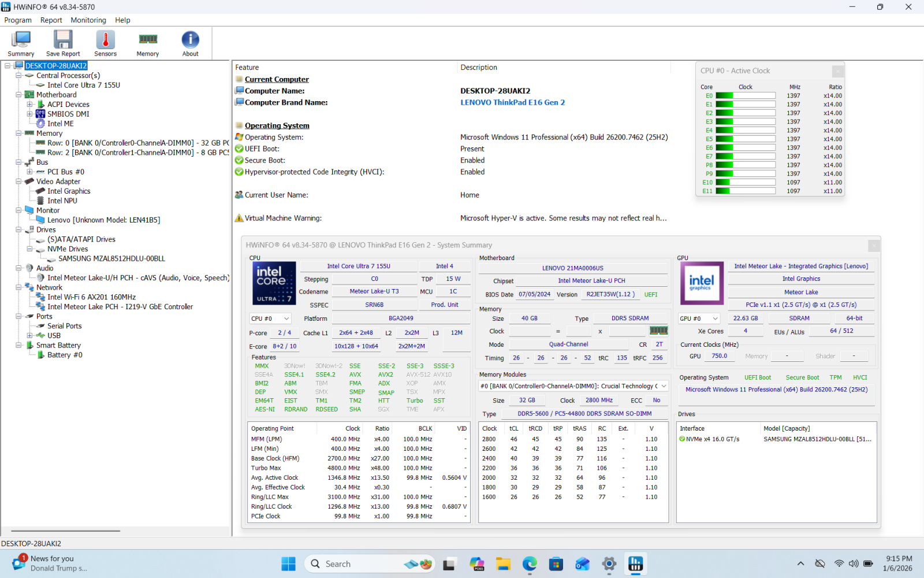Close the CPU #0 Active Clock panel
This screenshot has width=924, height=578.
837,71
